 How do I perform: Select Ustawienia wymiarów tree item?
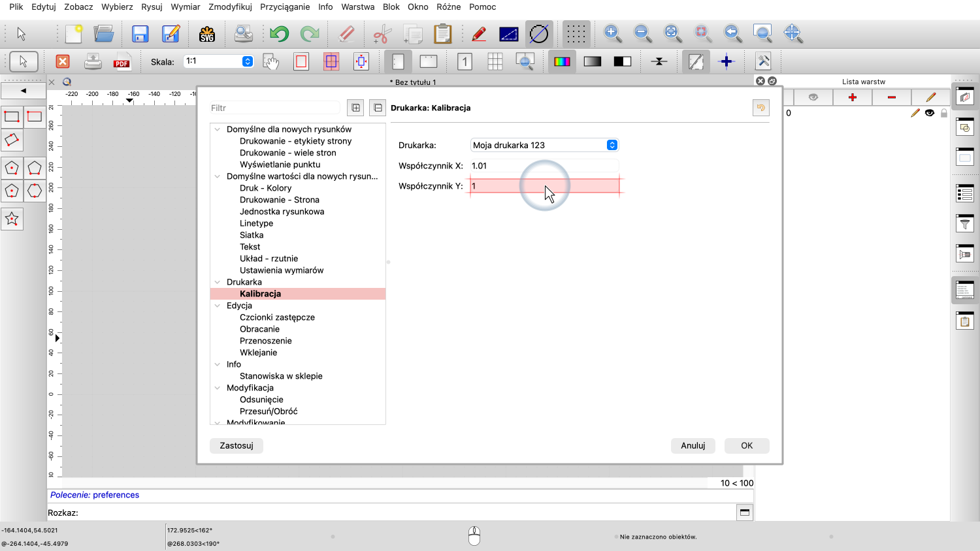click(x=282, y=270)
